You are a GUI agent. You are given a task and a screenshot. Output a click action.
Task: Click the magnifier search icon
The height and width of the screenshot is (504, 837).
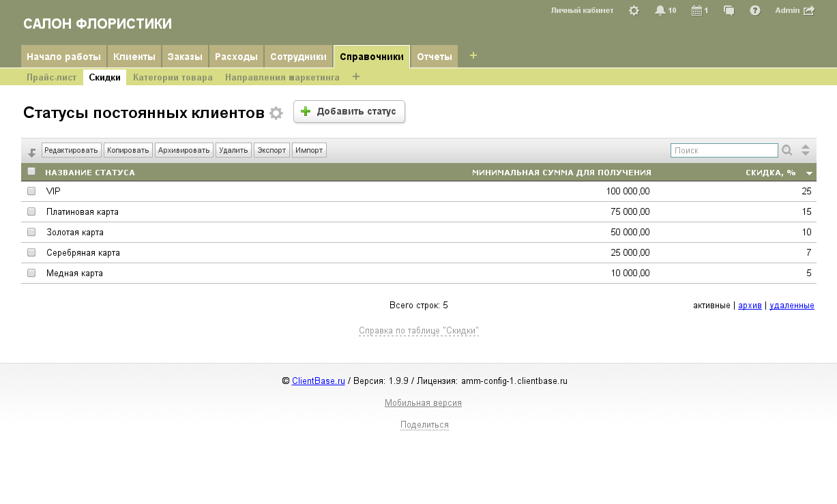[787, 150]
